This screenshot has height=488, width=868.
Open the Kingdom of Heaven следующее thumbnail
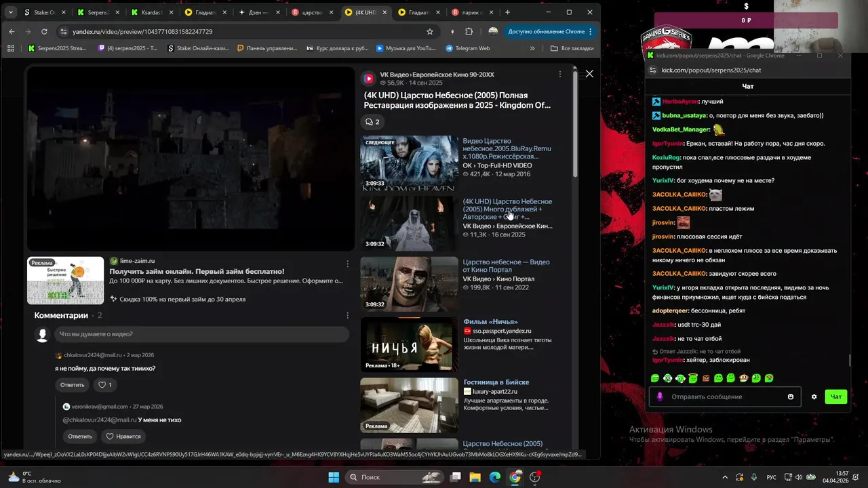click(409, 163)
